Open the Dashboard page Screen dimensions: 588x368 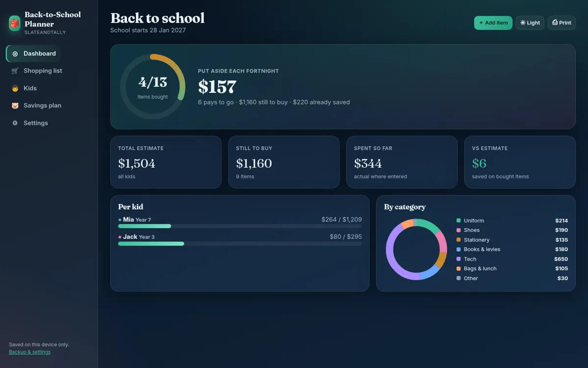point(34,53)
